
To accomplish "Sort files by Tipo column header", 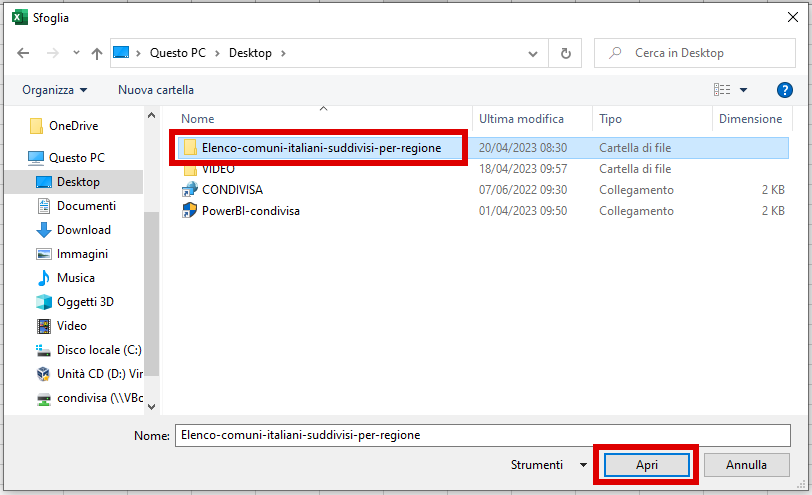I will click(x=610, y=119).
